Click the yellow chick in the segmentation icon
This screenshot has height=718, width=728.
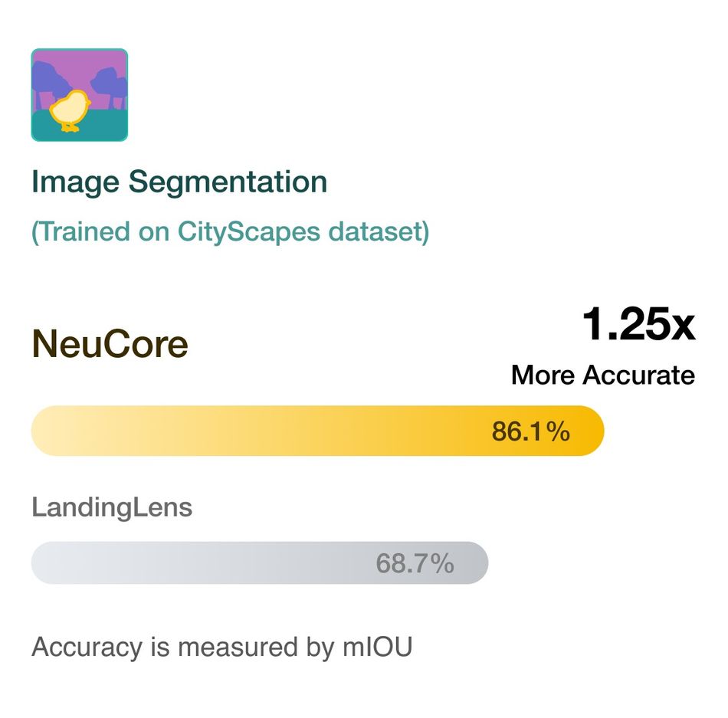[x=70, y=110]
